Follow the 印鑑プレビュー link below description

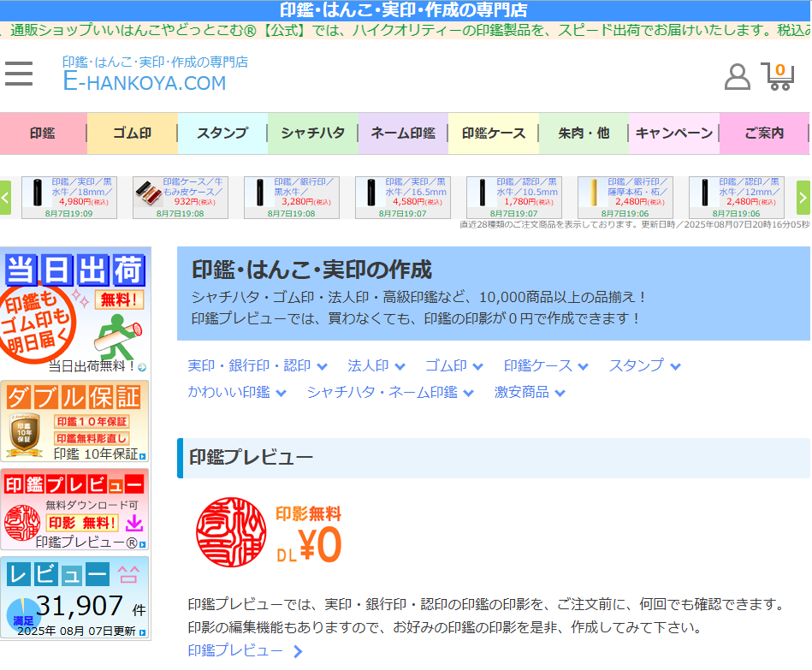coord(246,651)
